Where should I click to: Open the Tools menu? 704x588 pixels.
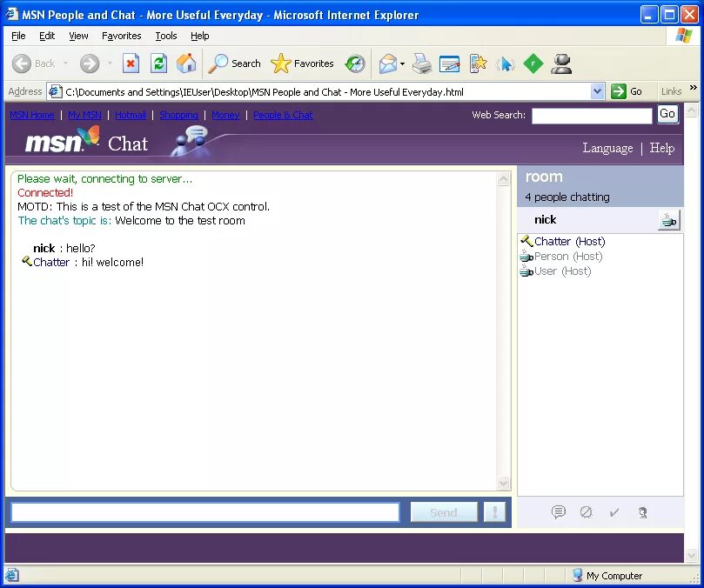pyautogui.click(x=166, y=36)
